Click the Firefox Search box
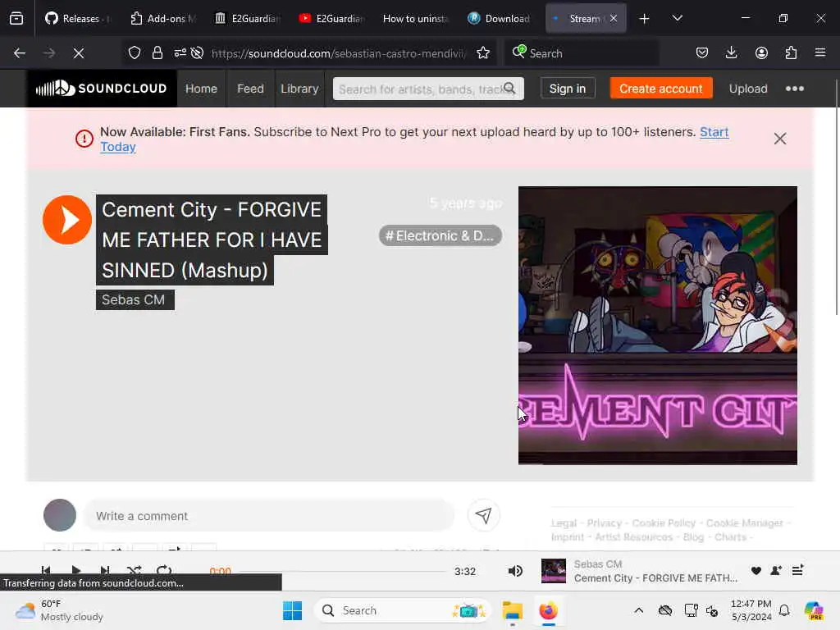The height and width of the screenshot is (630, 840). pyautogui.click(x=582, y=53)
